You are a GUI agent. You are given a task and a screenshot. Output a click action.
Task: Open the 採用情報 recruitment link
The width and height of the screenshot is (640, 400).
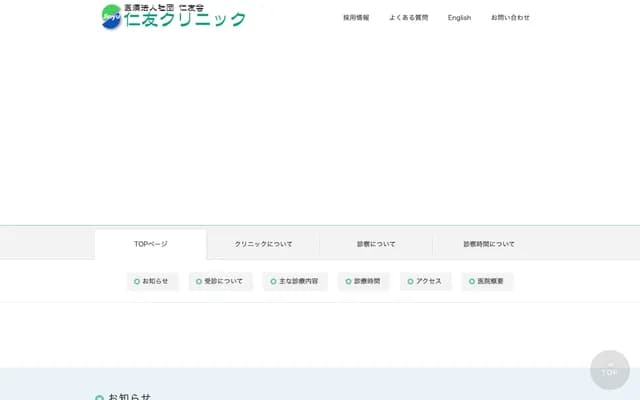pos(356,18)
